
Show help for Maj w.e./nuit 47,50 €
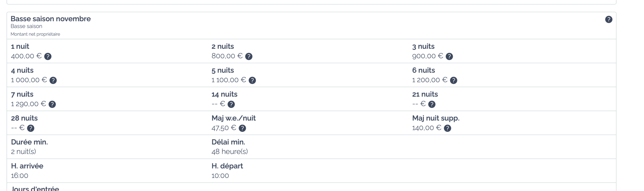(x=242, y=128)
